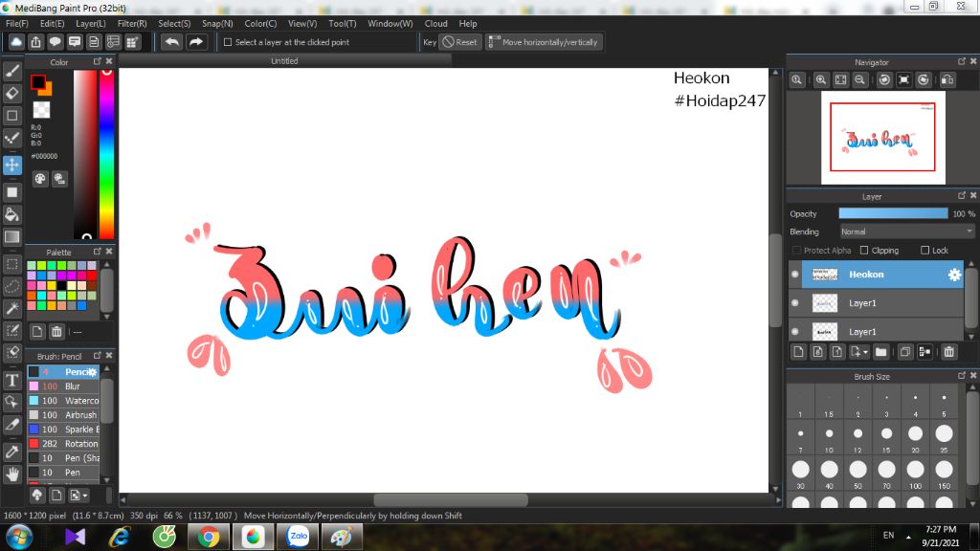Pick the foreground black color swatch

tap(38, 82)
